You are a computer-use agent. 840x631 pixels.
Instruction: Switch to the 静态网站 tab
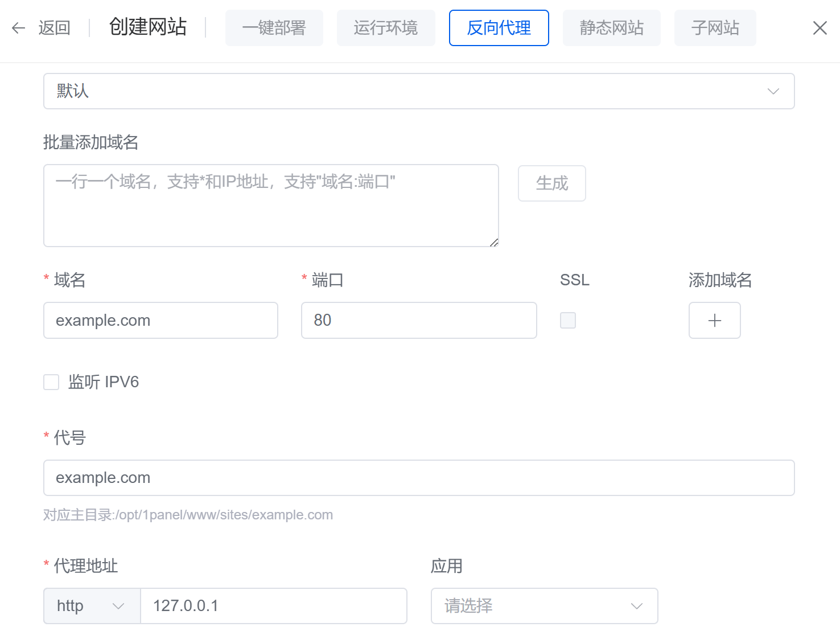pos(611,28)
